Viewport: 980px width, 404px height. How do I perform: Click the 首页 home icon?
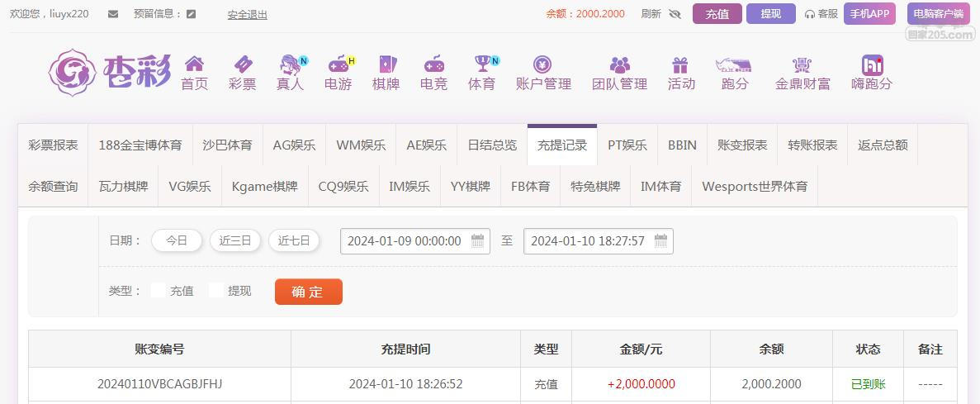pos(194,64)
